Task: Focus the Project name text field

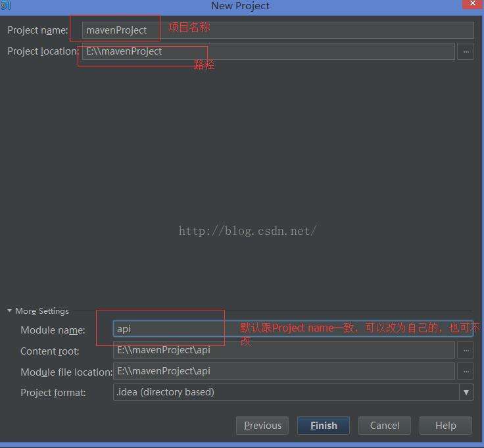Action: tap(276, 30)
